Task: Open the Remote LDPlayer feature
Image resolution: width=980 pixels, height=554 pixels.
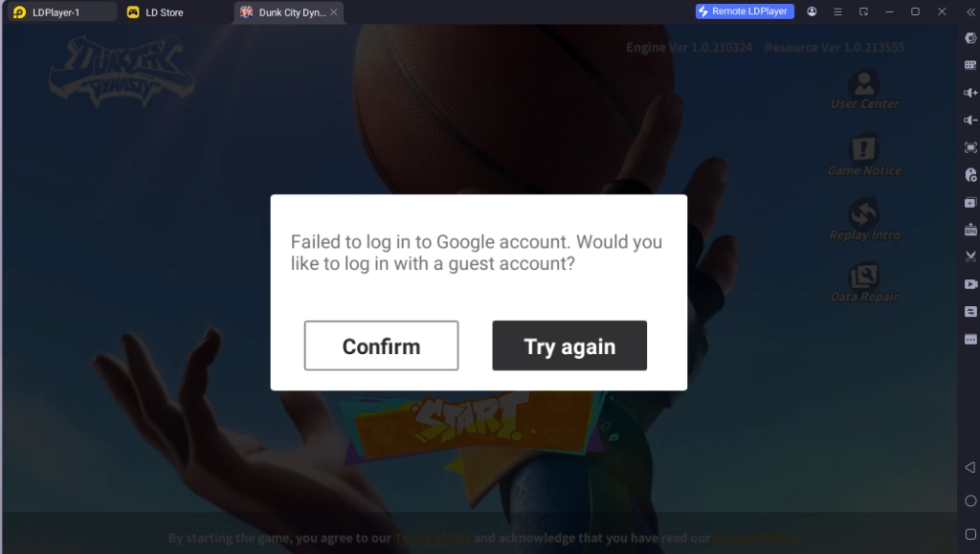Action: [744, 11]
